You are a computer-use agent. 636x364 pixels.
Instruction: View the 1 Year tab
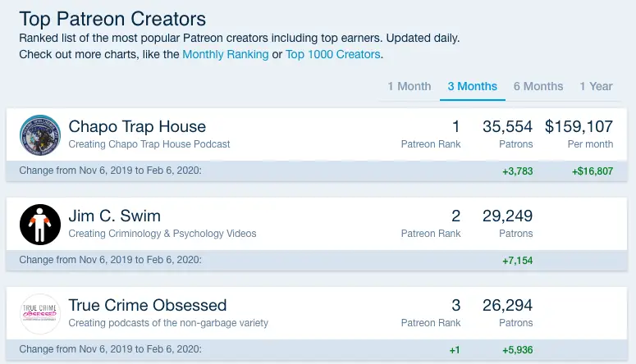596,86
